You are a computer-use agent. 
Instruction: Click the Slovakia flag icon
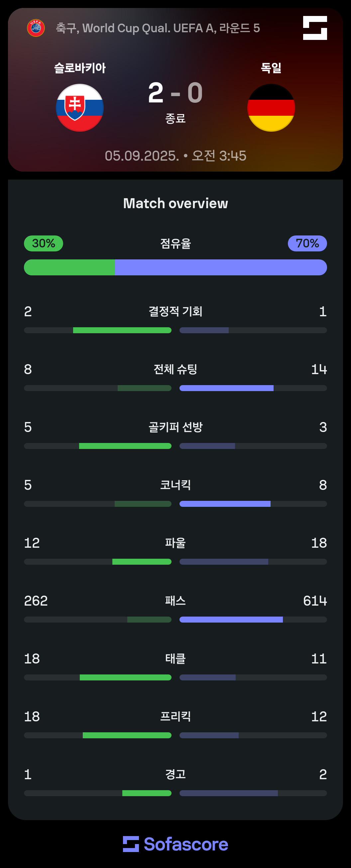click(79, 108)
